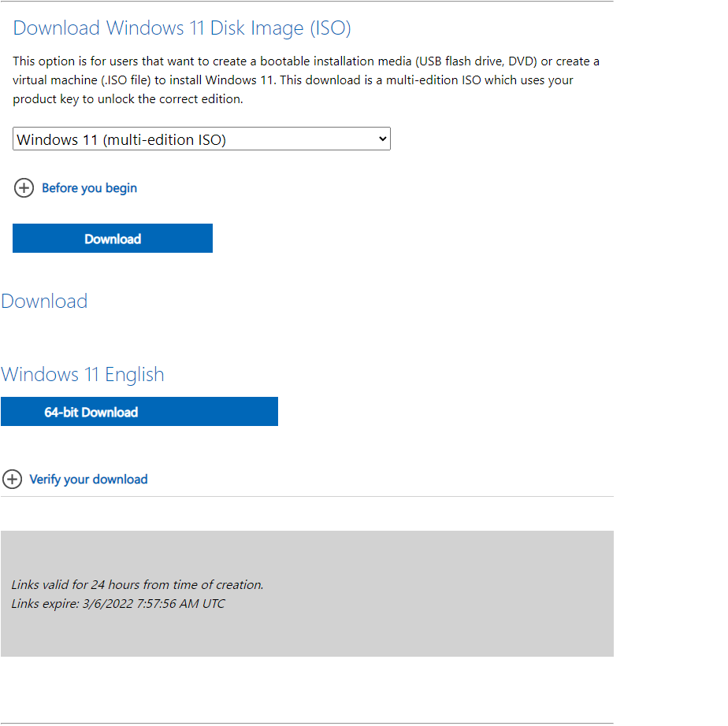The image size is (728, 726).
Task: Click the plus icon beside Verify your download
Action: pos(12,480)
